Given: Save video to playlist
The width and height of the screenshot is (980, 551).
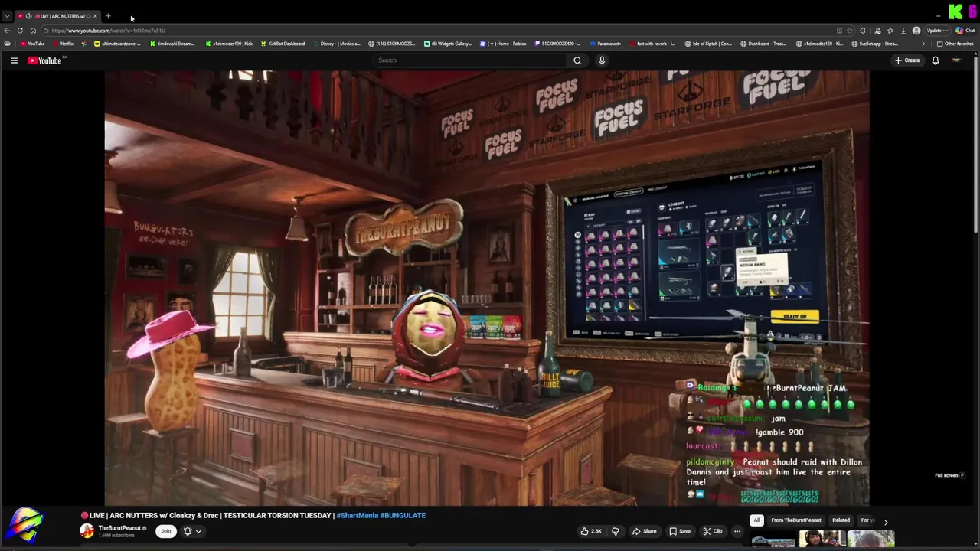Looking at the screenshot, I should pyautogui.click(x=679, y=531).
